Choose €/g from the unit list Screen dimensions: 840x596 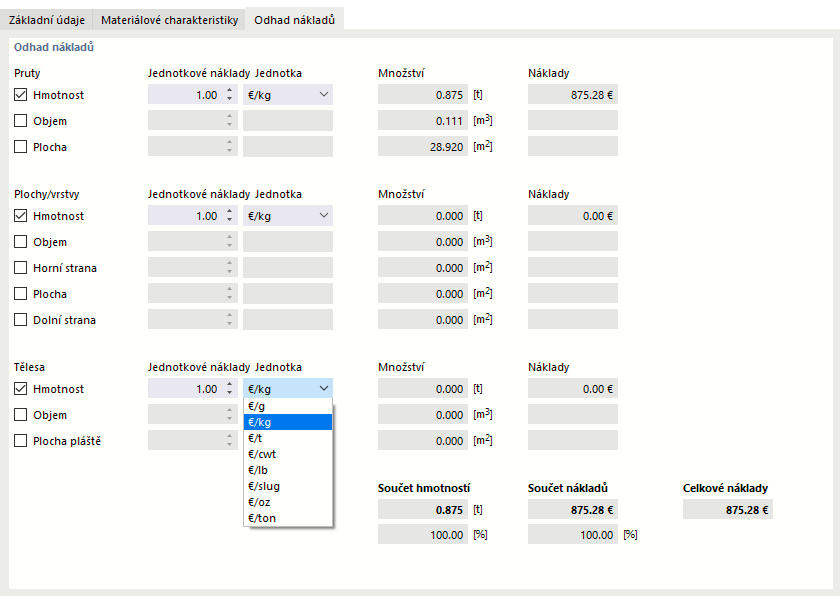click(288, 406)
